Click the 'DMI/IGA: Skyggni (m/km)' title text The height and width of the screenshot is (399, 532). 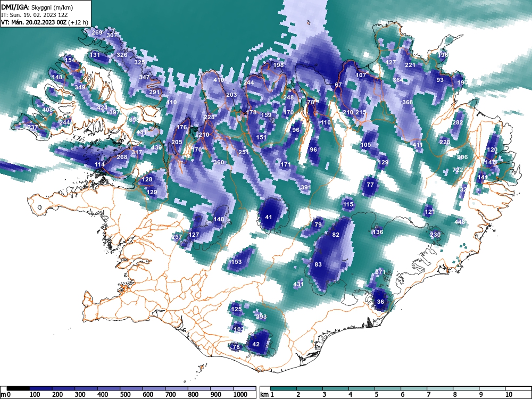[x=37, y=7]
